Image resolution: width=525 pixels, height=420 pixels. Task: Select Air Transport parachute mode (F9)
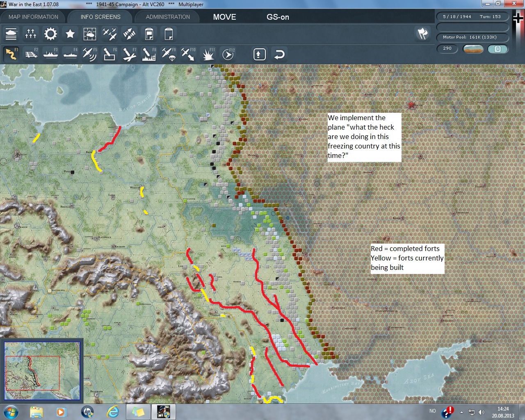coord(168,54)
